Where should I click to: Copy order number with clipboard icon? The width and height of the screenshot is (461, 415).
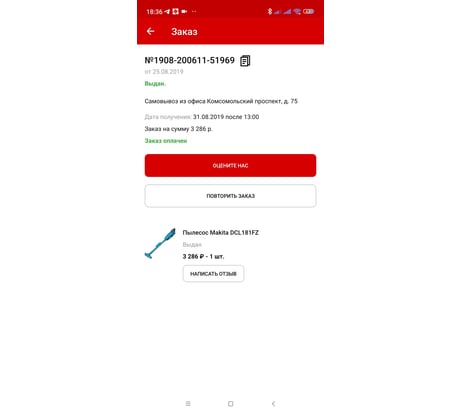pyautogui.click(x=245, y=61)
